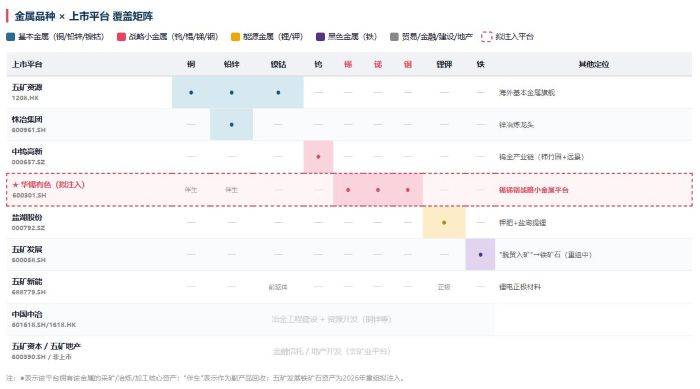Click the red 战略小金属 legend swatch

pyautogui.click(x=121, y=37)
